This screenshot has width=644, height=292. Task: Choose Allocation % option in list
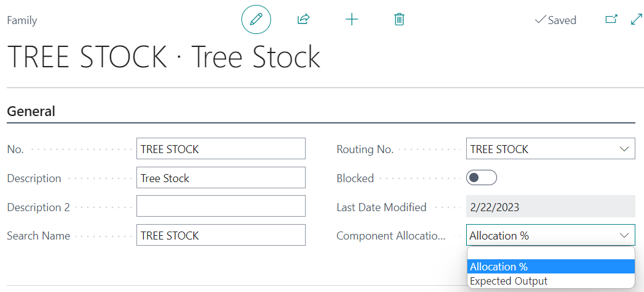(551, 267)
